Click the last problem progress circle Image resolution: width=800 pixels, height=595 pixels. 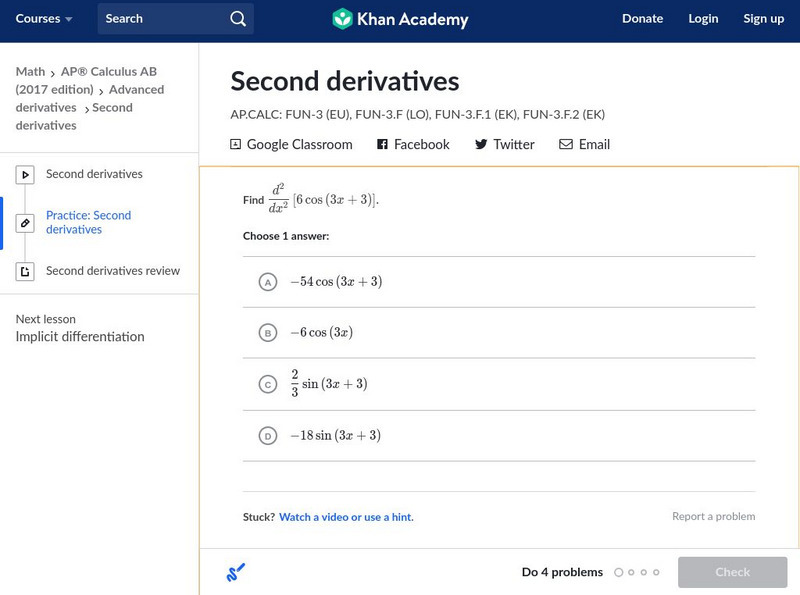pos(656,573)
